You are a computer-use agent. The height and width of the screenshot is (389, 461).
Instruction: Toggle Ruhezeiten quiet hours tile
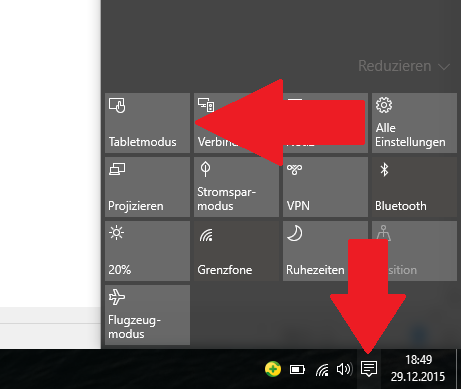click(325, 251)
